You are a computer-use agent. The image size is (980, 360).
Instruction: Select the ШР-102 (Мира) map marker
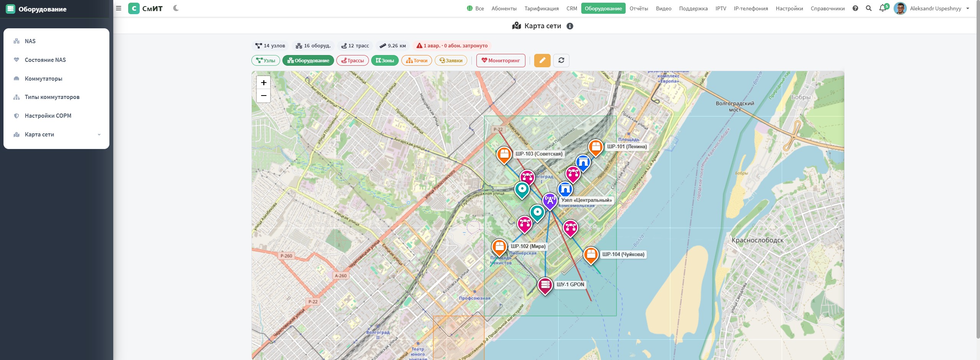[499, 248]
